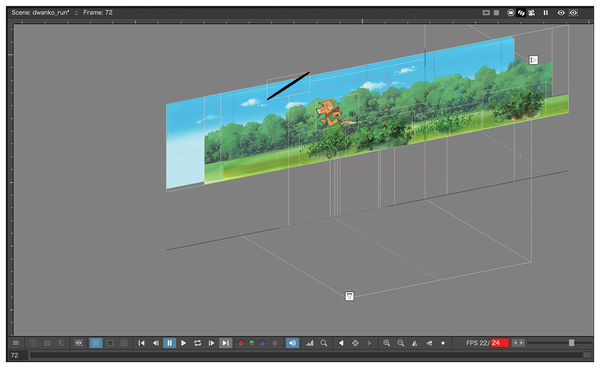600x368 pixels.
Task: Click the red FPS value field 24
Action: [x=500, y=343]
